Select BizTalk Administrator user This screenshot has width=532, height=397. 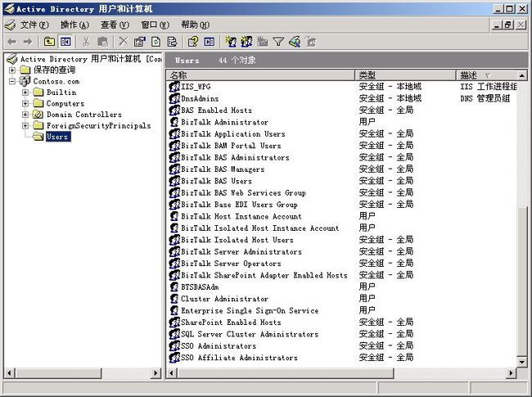click(x=224, y=122)
